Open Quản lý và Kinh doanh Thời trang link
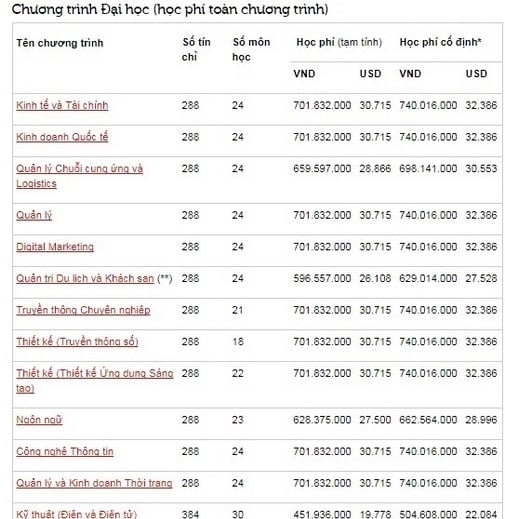The height and width of the screenshot is (519, 505). 94,483
